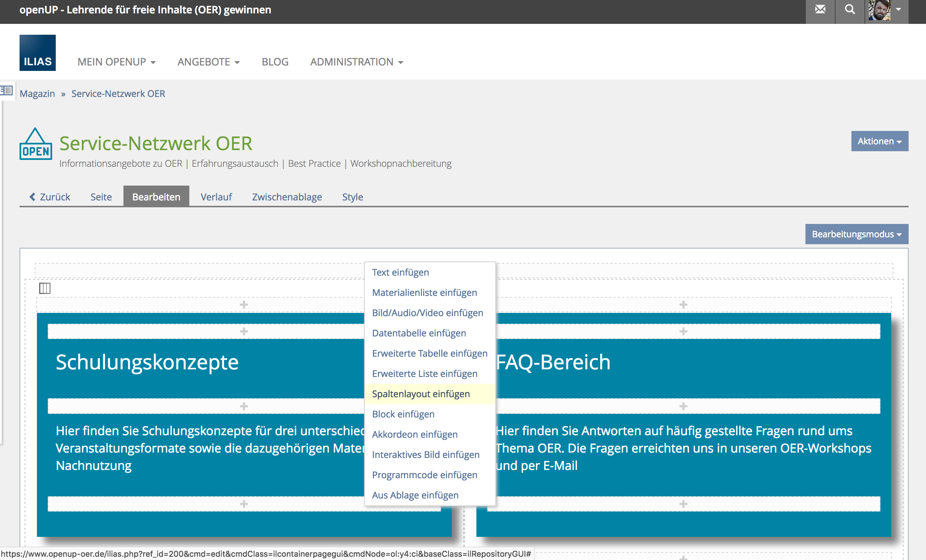Open the Zwischenablage tab
Screen dimensions: 926x560
coord(287,197)
